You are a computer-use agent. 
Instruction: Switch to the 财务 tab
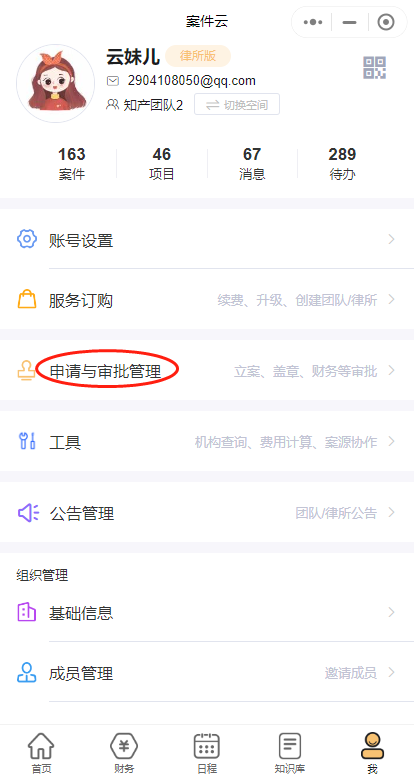click(124, 753)
